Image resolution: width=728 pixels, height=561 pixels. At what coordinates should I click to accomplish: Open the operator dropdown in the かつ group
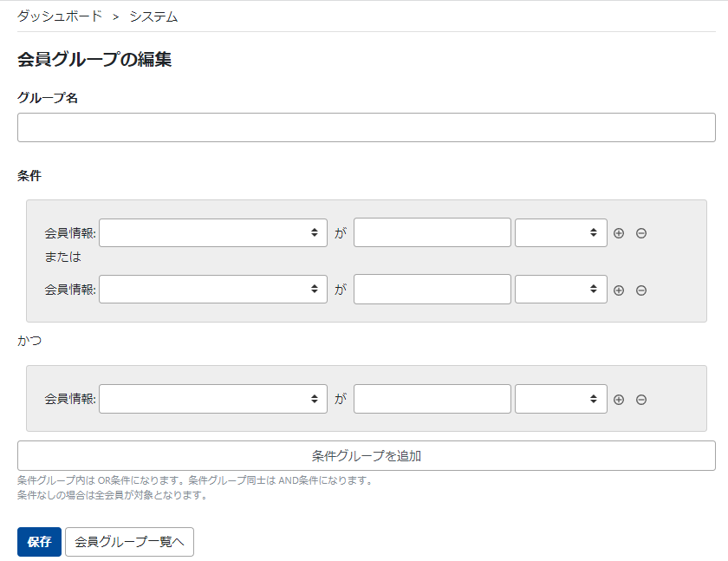click(561, 399)
